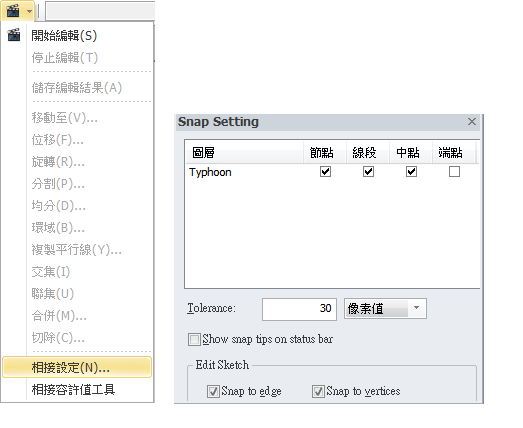Toggle Typhoon 中點 checkbox

[411, 171]
